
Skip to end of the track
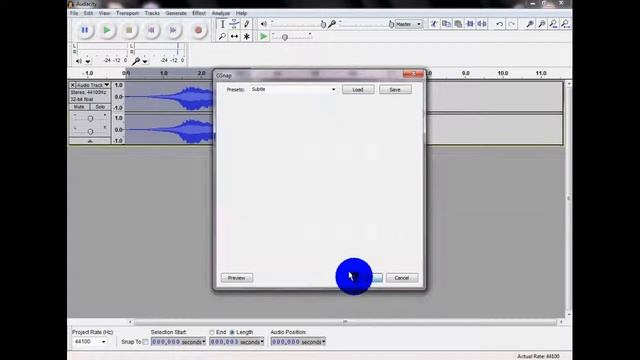[x=173, y=30]
